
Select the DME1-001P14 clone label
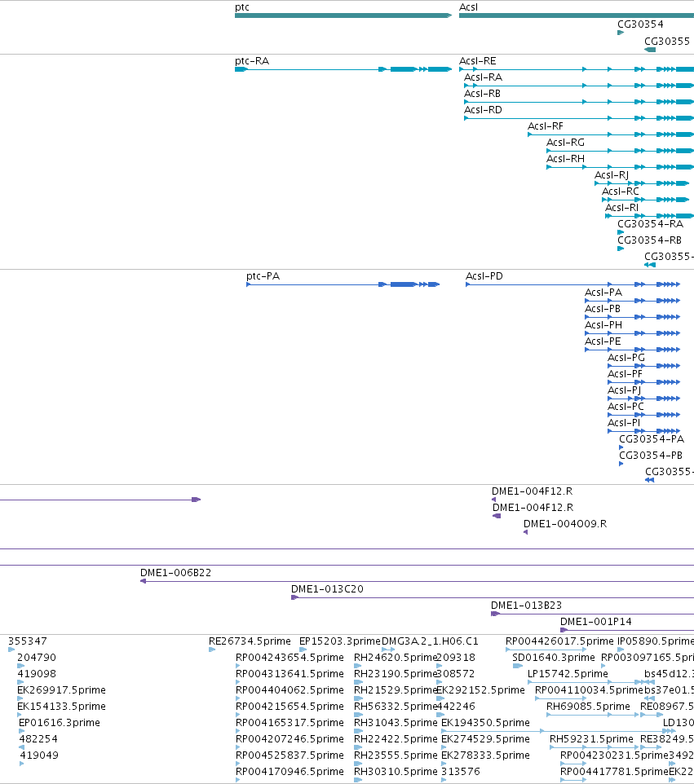pyautogui.click(x=596, y=622)
